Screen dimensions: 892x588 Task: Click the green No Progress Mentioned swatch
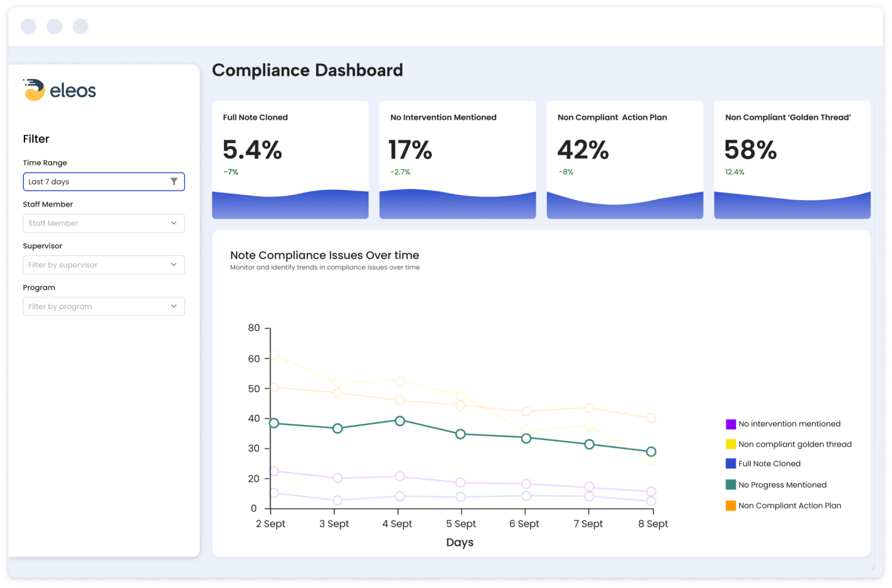point(731,485)
